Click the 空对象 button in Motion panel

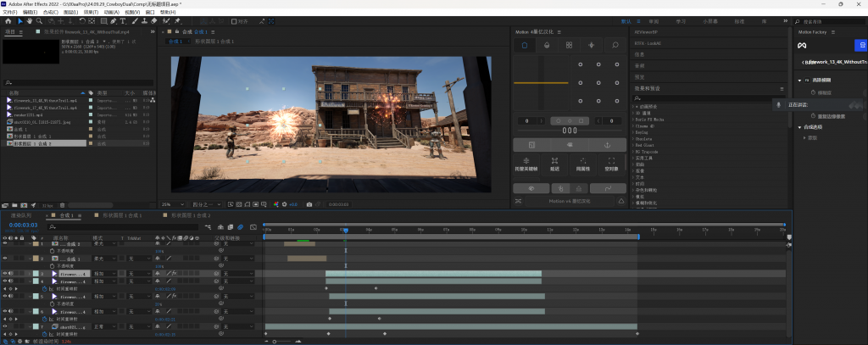[611, 164]
